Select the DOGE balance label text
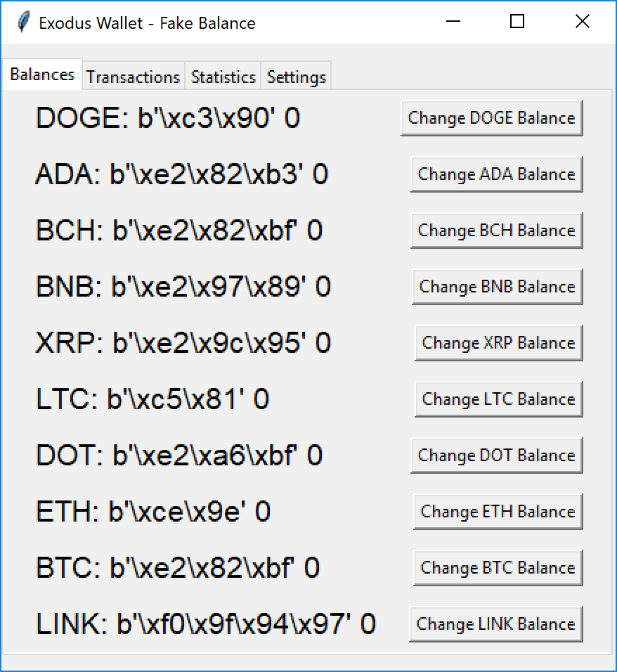The image size is (617, 672). 168,118
